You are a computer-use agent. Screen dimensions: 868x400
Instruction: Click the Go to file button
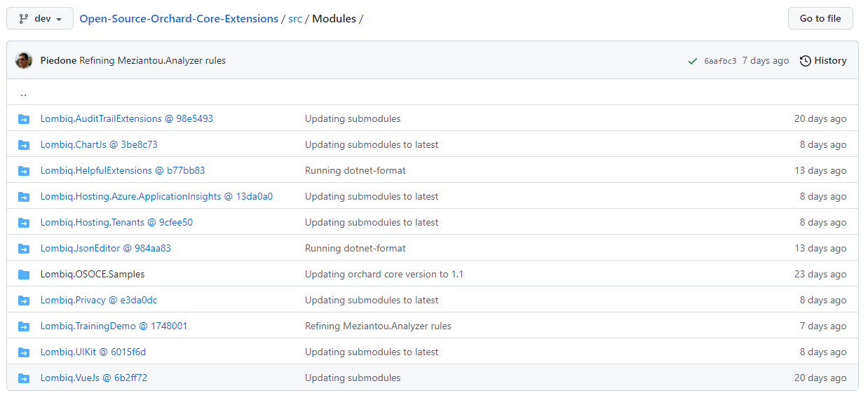[820, 18]
